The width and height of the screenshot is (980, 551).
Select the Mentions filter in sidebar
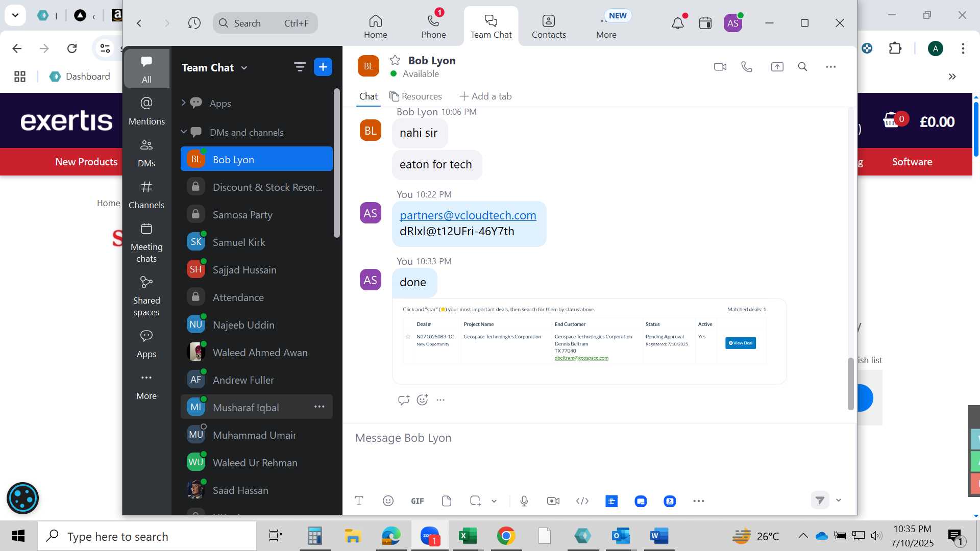point(146,111)
